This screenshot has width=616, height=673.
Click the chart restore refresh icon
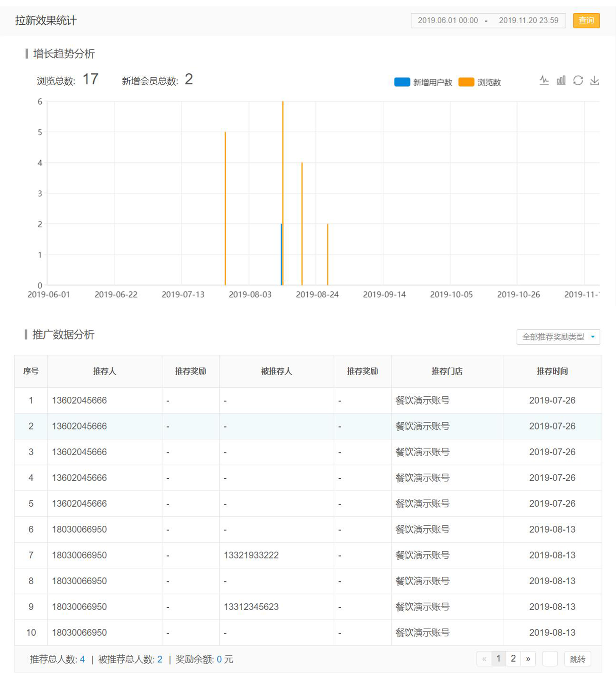[x=578, y=80]
